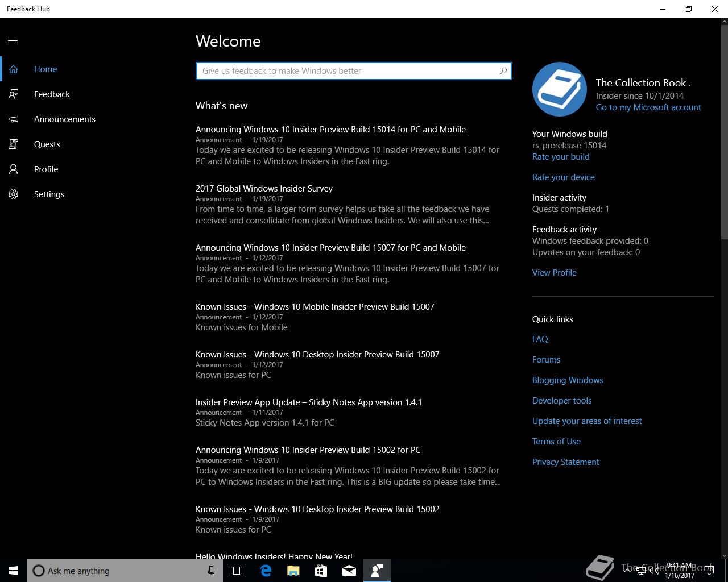Screen dimensions: 728x582
Task: Open Hello Windows Insiders Happy New Year
Action: point(274,556)
